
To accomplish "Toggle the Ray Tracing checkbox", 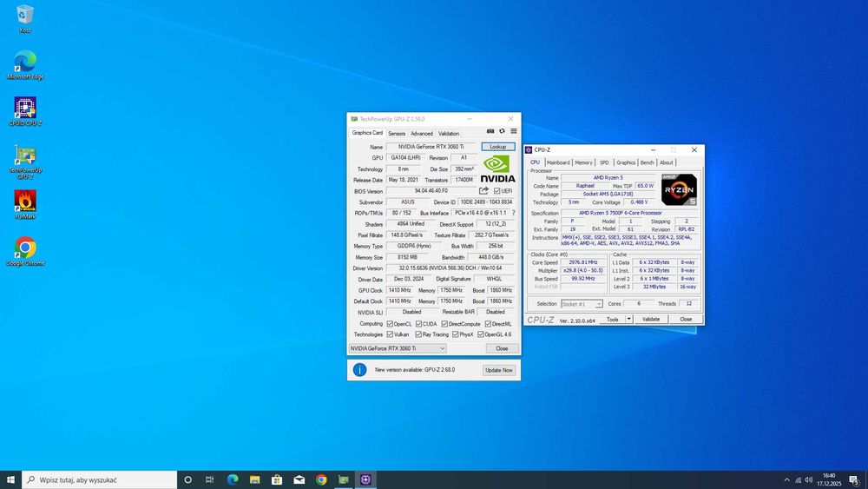I will point(418,334).
